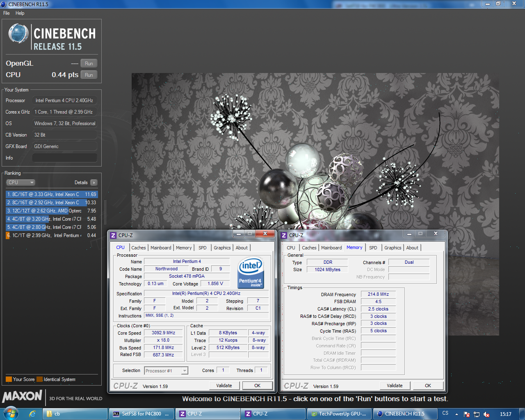Open Processor #1 selection dropdown
Screen dimensions: 525x420
click(166, 371)
